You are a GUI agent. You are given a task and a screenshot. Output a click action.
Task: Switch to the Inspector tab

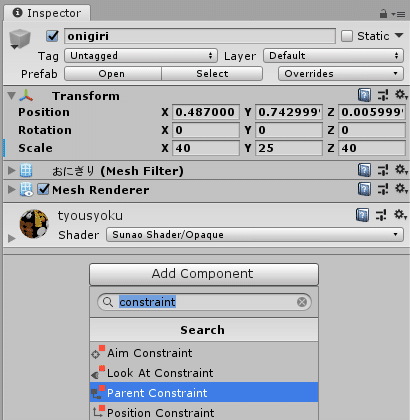[x=47, y=13]
